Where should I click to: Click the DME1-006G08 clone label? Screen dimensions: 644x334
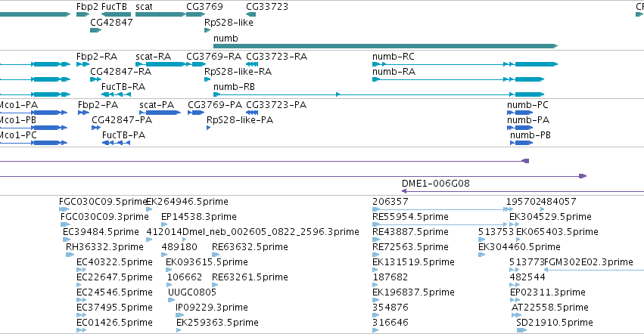coord(435,184)
